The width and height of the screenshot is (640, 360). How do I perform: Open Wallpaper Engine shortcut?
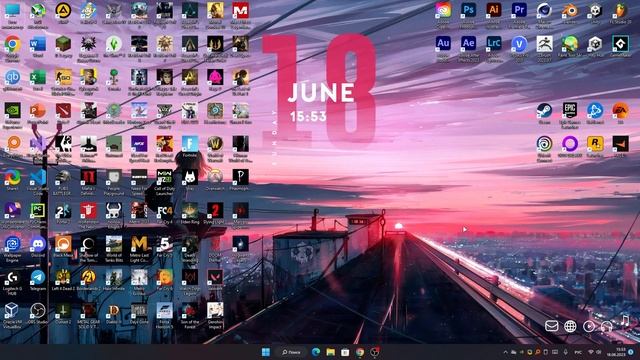click(13, 244)
